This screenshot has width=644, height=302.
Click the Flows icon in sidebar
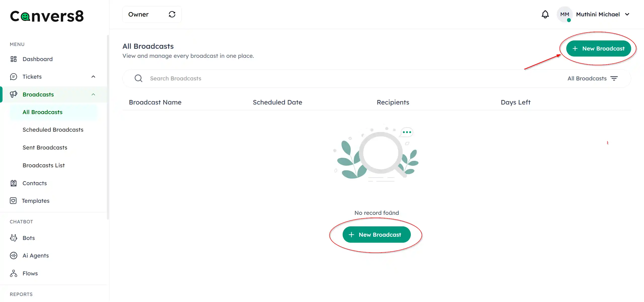click(13, 273)
